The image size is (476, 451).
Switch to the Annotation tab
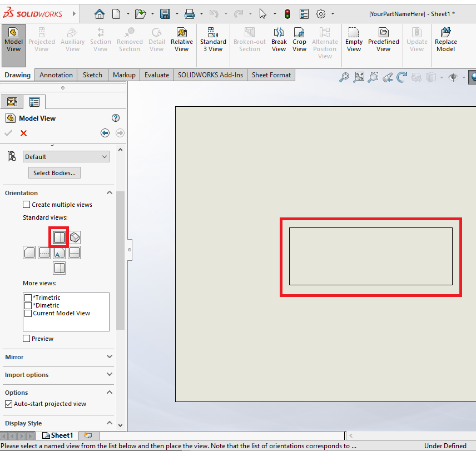[x=56, y=75]
